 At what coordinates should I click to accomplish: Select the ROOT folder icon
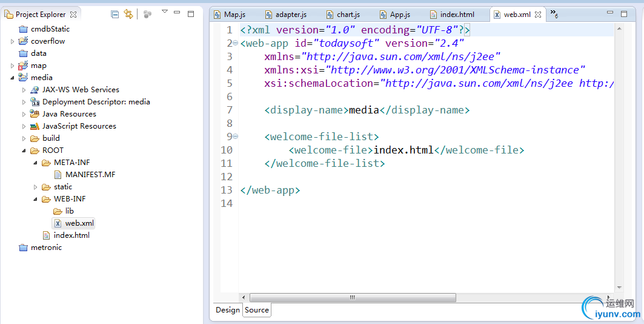[x=35, y=150]
